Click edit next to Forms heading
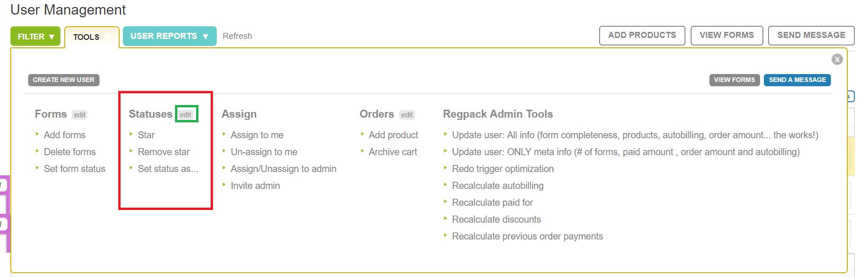Image resolution: width=868 pixels, height=277 pixels. point(80,115)
